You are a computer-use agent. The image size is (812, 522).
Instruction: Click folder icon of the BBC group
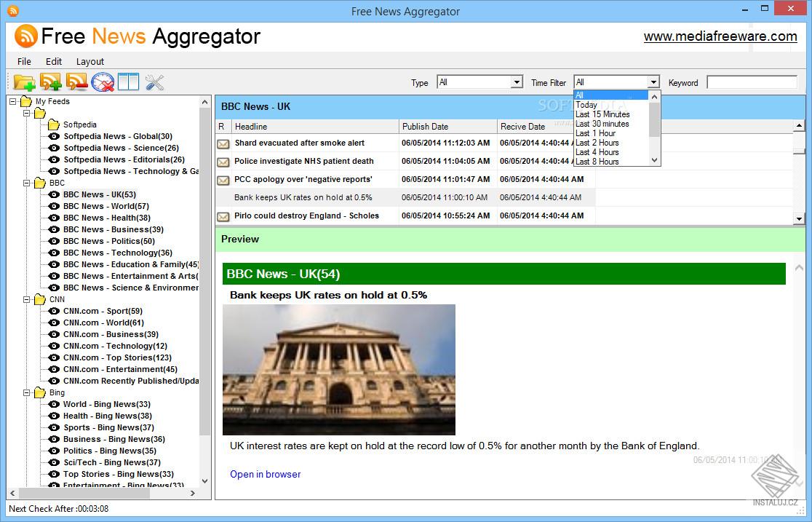pyautogui.click(x=40, y=183)
